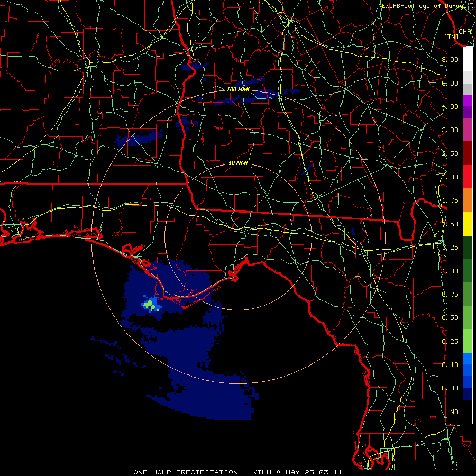The image size is (476, 476).
Task: Click the OHR product label
Action: pos(465,31)
